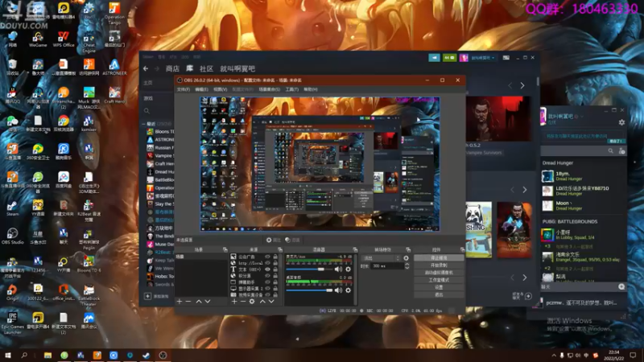Adjust the bottom mixer channel volume slider
The image size is (644, 362).
click(309, 290)
